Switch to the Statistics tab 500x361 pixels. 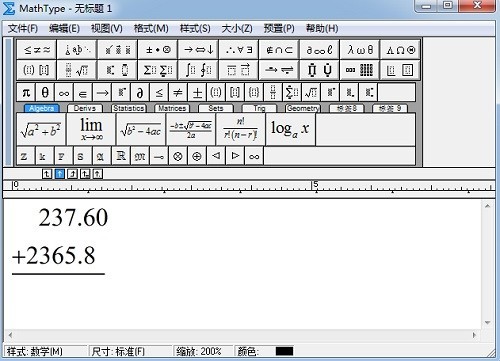[129, 108]
